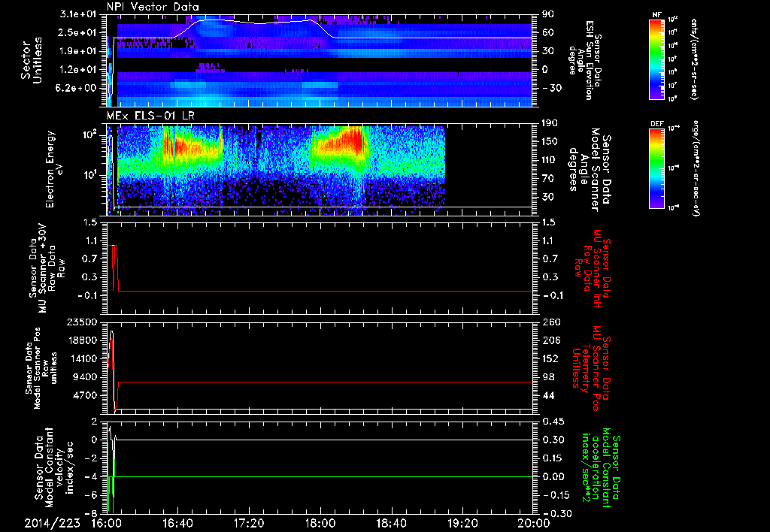Click the green "Model Constant acceleration" label

tap(602, 467)
